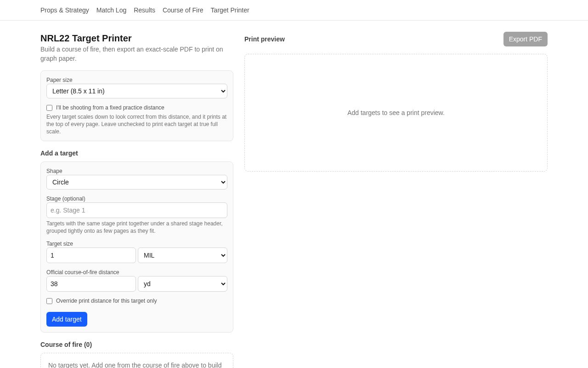The width and height of the screenshot is (588, 368).
Task: Focus the Stage (optional) input field
Action: click(x=137, y=210)
